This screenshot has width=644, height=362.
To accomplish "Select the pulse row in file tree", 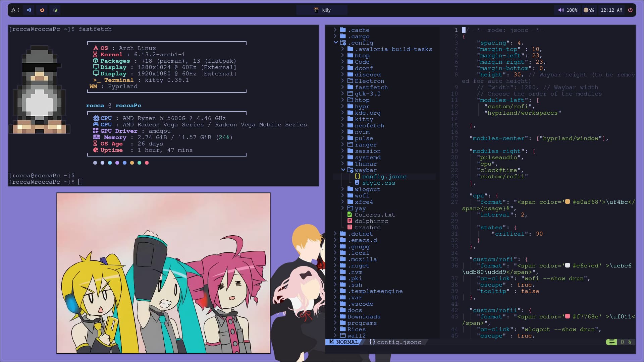I will coord(384,138).
